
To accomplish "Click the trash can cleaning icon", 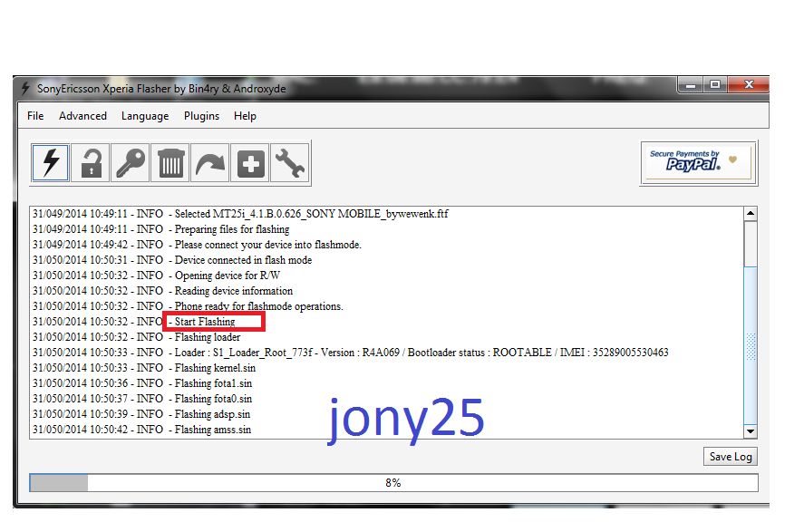I will point(170,163).
